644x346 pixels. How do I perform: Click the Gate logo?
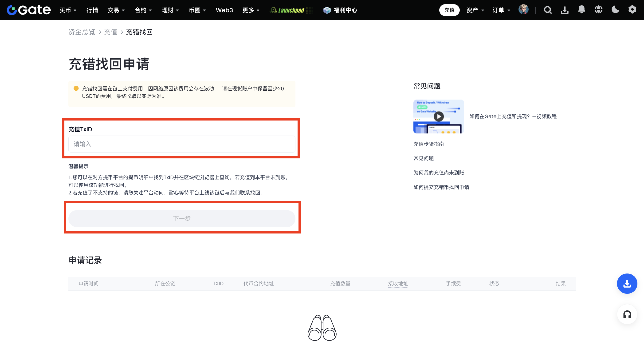coord(29,10)
